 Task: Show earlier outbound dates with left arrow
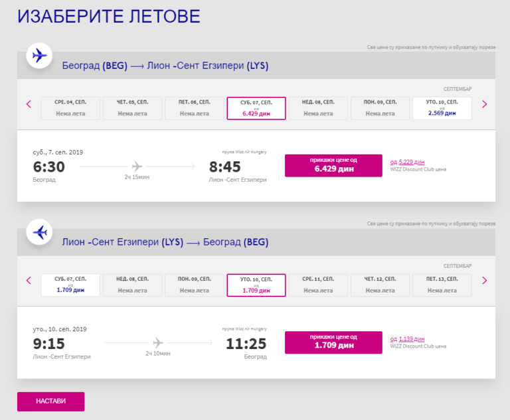[29, 104]
